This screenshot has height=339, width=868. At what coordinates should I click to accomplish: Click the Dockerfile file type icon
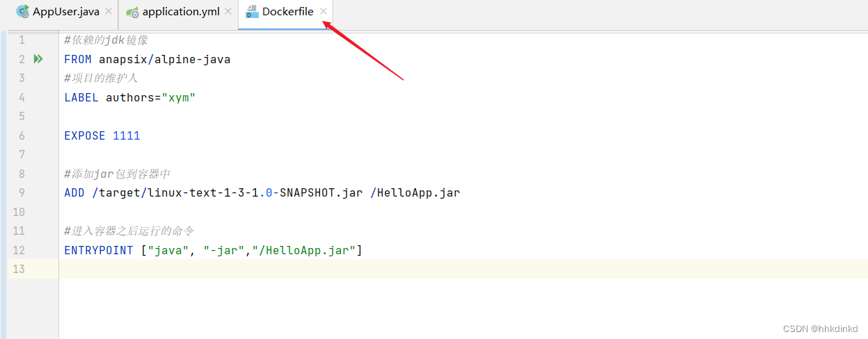click(x=252, y=12)
